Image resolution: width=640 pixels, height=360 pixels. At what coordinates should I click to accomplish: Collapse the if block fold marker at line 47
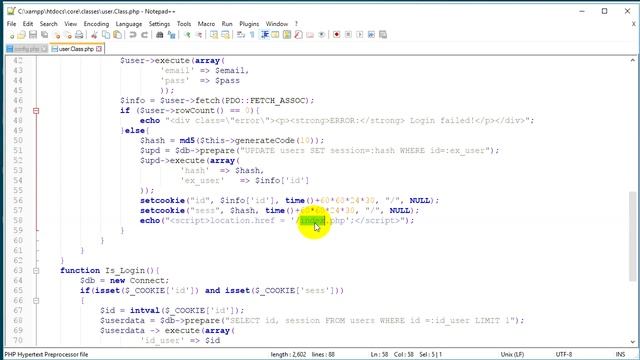click(x=36, y=111)
